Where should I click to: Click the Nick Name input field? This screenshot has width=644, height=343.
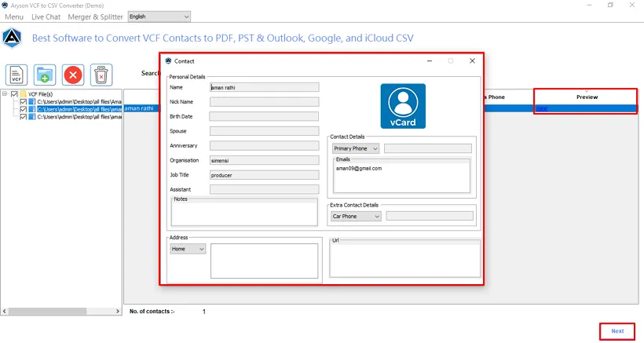264,102
